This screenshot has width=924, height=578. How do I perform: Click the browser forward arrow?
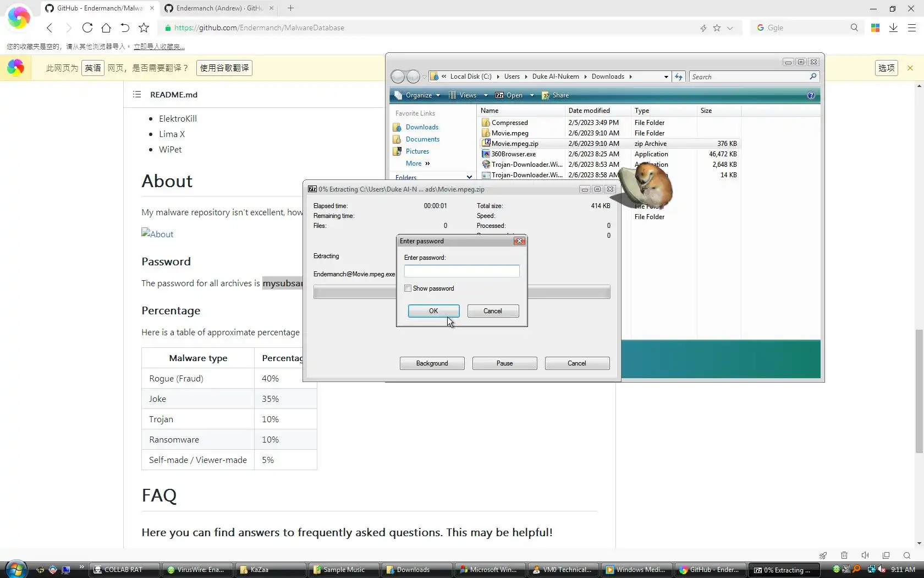coord(68,28)
